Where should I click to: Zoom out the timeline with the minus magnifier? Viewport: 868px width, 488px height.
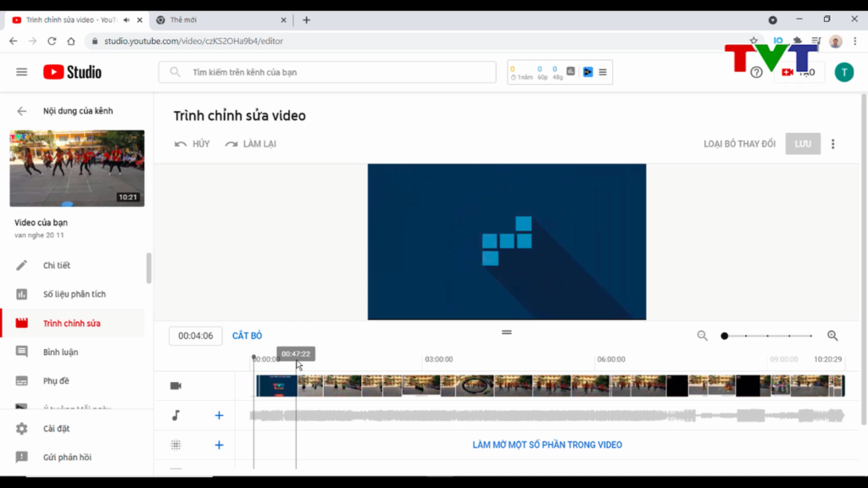[702, 335]
